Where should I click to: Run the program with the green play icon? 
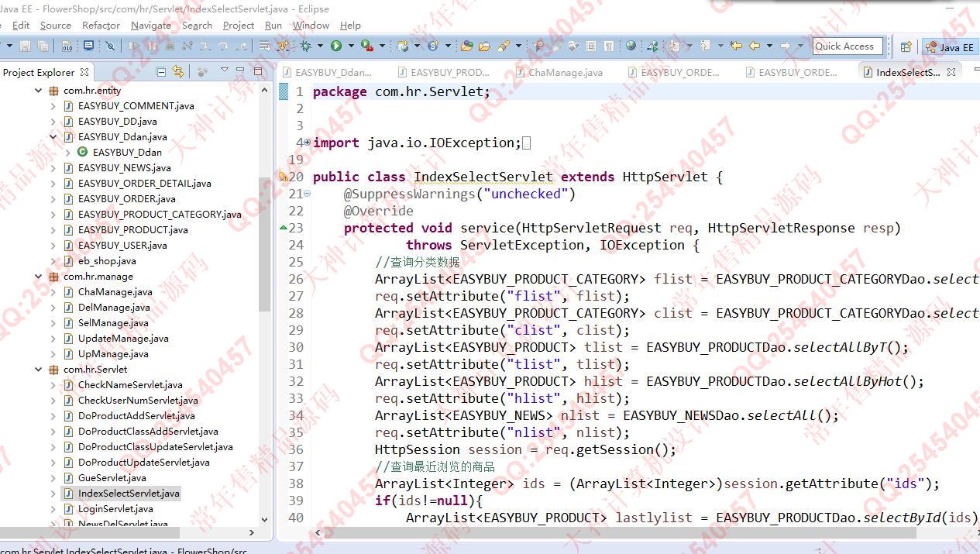tap(335, 46)
